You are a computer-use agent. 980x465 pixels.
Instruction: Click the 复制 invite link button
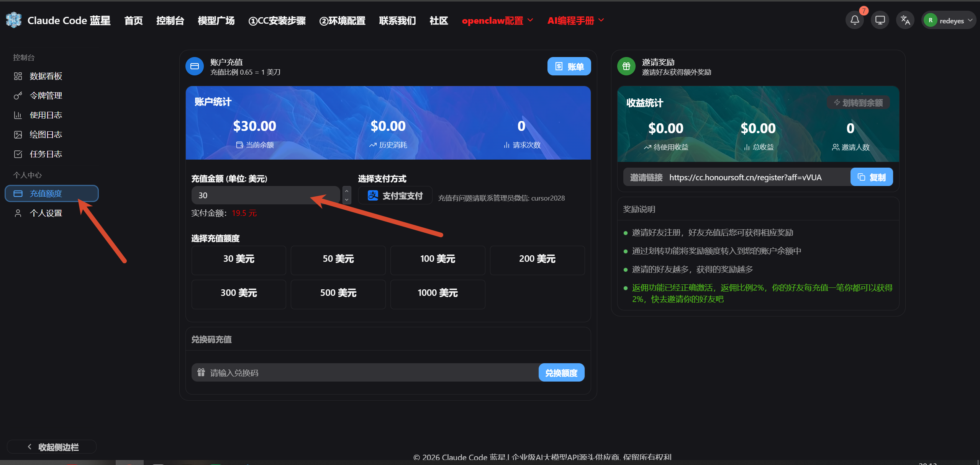point(872,177)
